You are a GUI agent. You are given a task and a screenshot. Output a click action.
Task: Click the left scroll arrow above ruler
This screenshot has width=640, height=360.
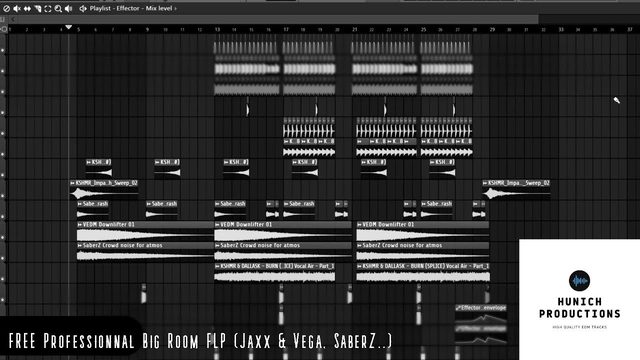coord(13,19)
